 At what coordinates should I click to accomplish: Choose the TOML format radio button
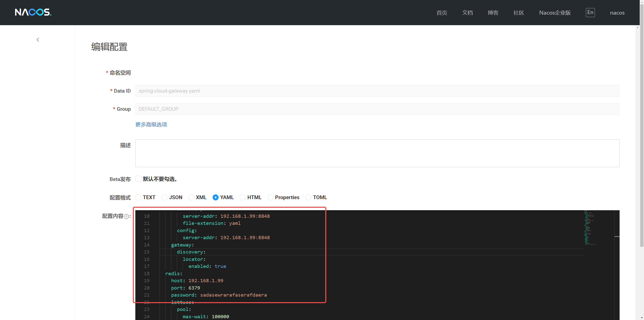tap(308, 197)
